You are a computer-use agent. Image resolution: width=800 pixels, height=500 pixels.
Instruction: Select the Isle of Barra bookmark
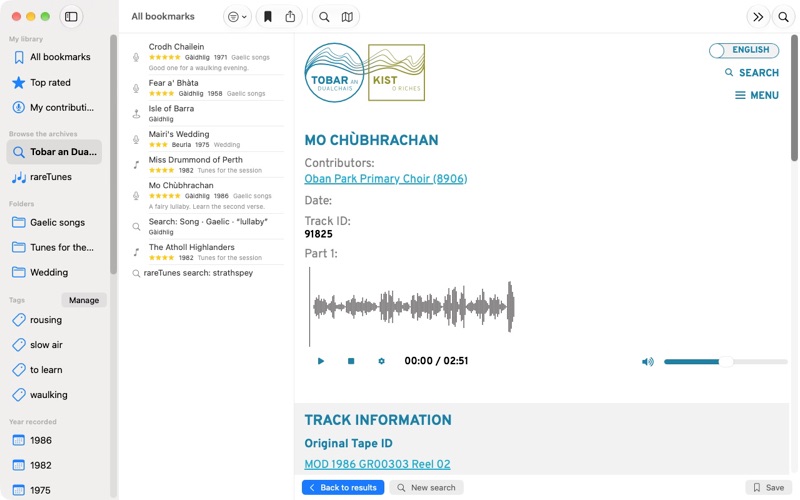[x=208, y=113]
